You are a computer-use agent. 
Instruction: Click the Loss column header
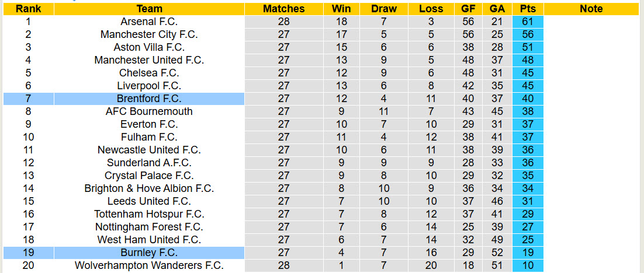(431, 9)
